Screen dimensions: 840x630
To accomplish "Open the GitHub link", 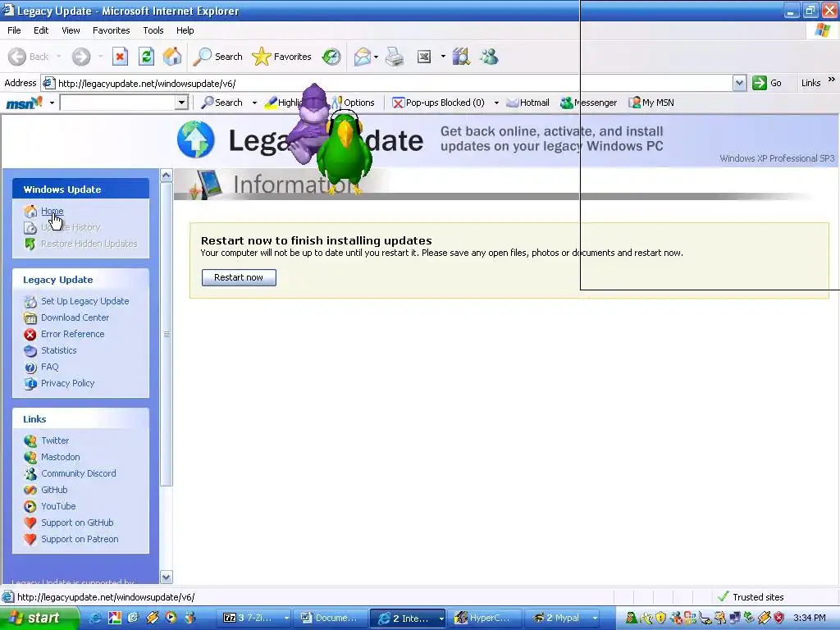I will pyautogui.click(x=55, y=491).
